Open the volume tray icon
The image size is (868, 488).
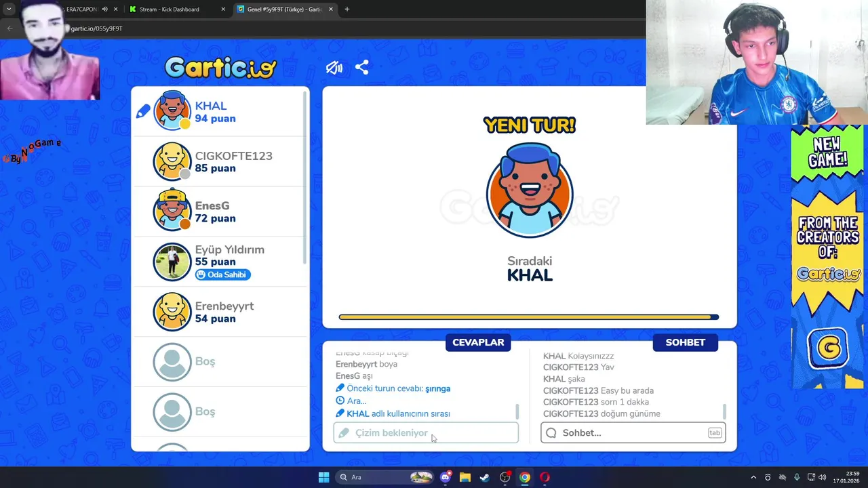pos(823,477)
